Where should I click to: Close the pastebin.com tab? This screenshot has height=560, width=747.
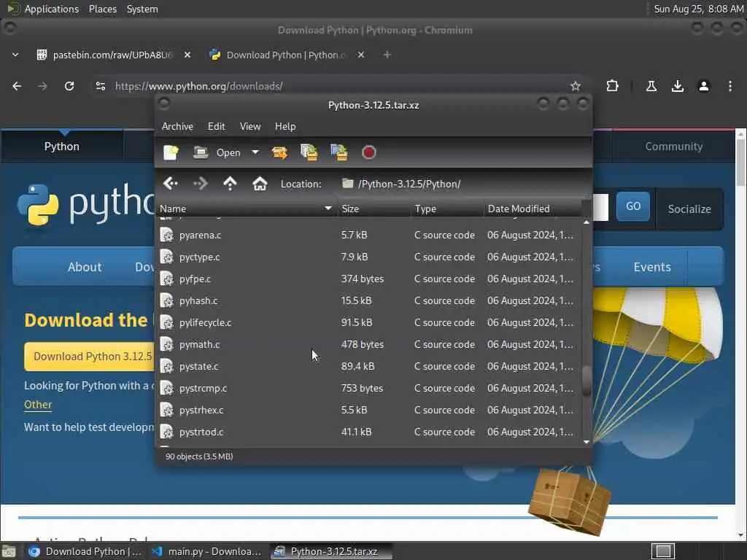point(187,55)
